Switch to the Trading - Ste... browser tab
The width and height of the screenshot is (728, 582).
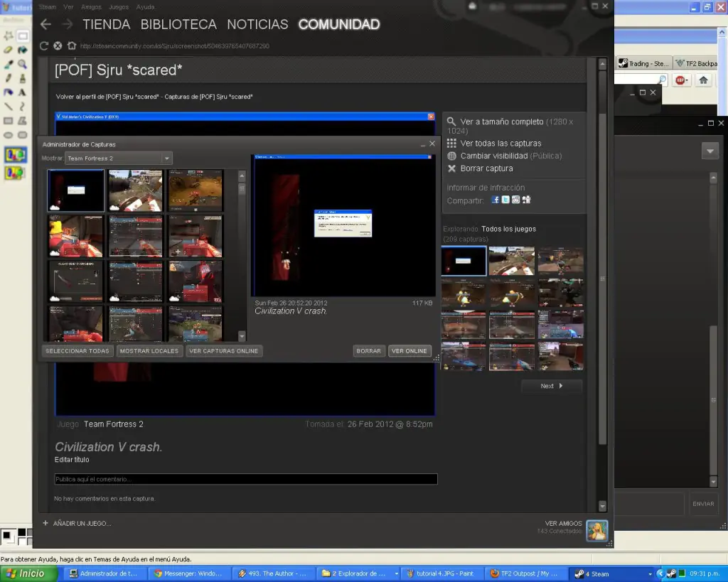coord(644,63)
